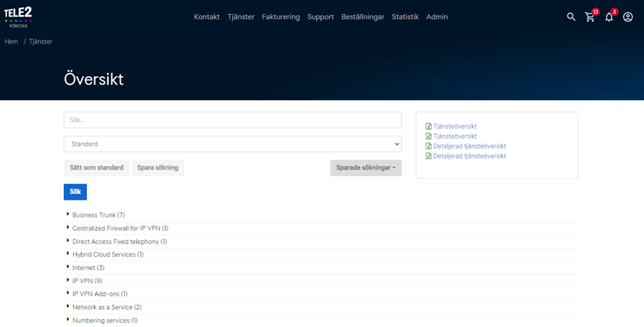
Task: Open the Tjänster menu in navigation bar
Action: click(x=241, y=17)
